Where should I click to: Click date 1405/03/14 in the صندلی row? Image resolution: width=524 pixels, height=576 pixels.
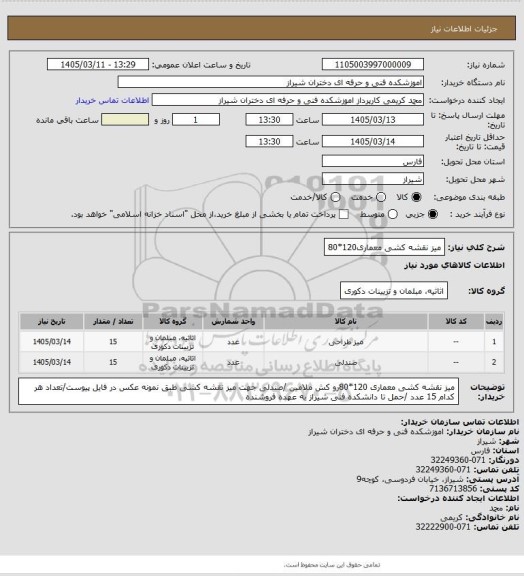pos(51,362)
